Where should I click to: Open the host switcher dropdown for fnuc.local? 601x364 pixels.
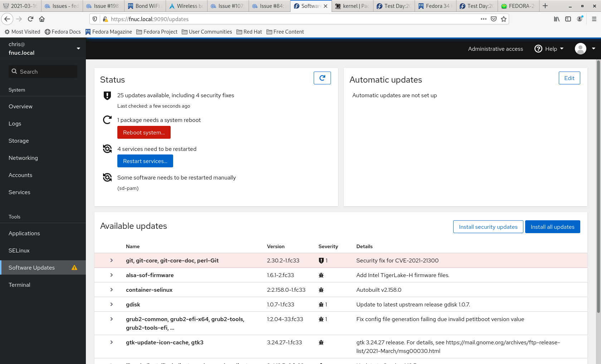pyautogui.click(x=78, y=49)
